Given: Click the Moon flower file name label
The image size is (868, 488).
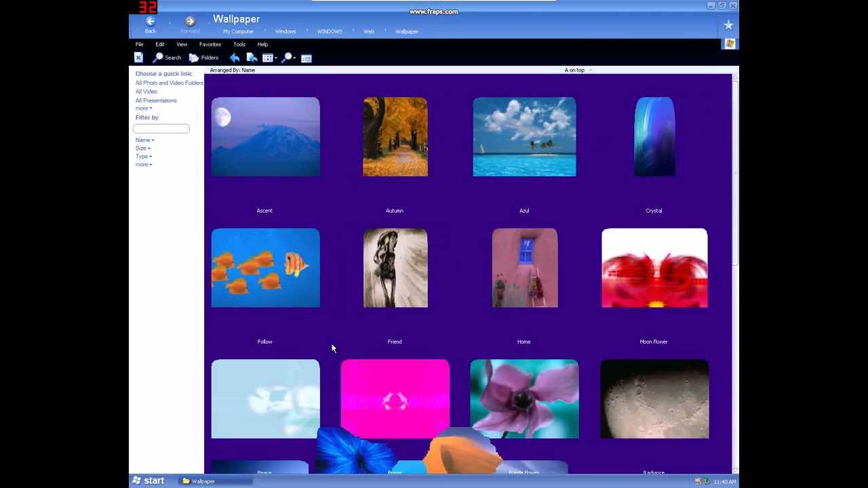Looking at the screenshot, I should tap(654, 342).
